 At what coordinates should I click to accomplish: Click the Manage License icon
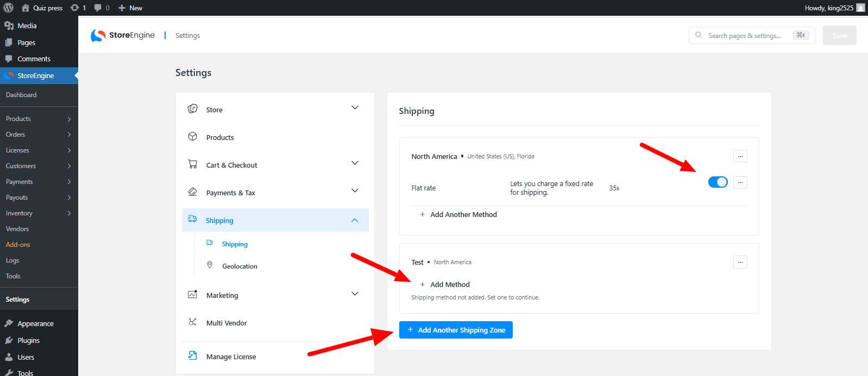click(x=192, y=356)
